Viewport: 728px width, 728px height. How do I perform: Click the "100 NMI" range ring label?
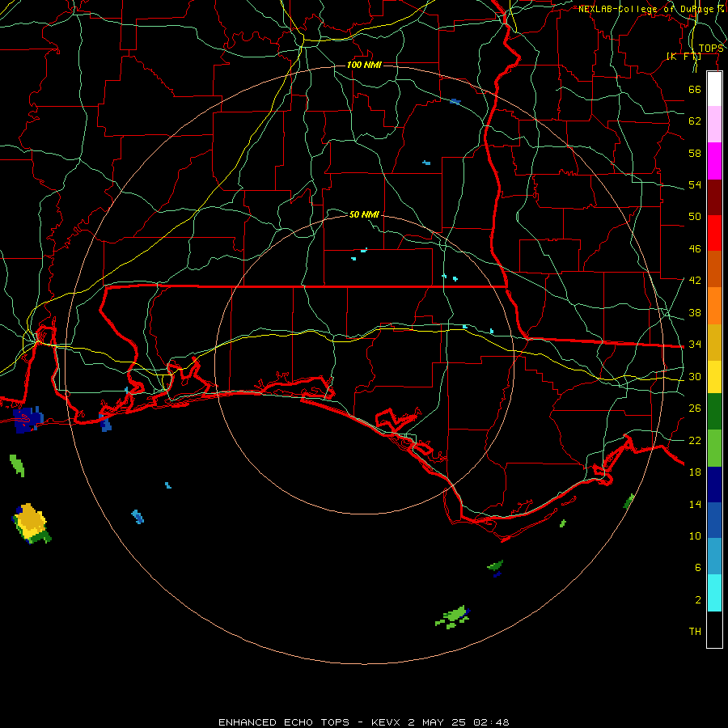pos(364,65)
